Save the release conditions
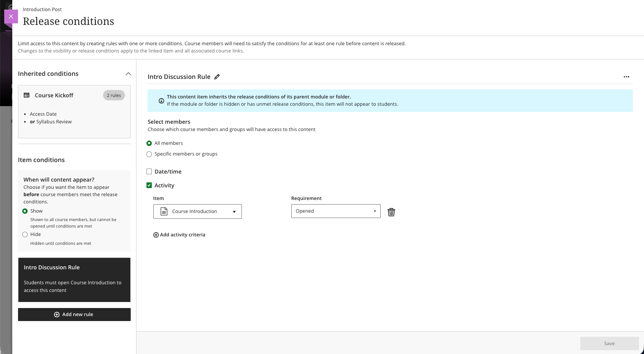The image size is (644, 354). [x=609, y=343]
